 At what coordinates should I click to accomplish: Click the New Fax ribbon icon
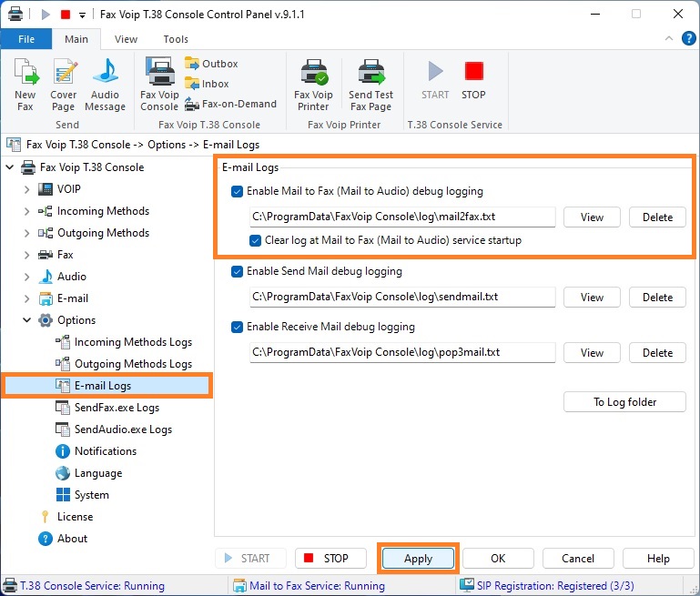(25, 85)
